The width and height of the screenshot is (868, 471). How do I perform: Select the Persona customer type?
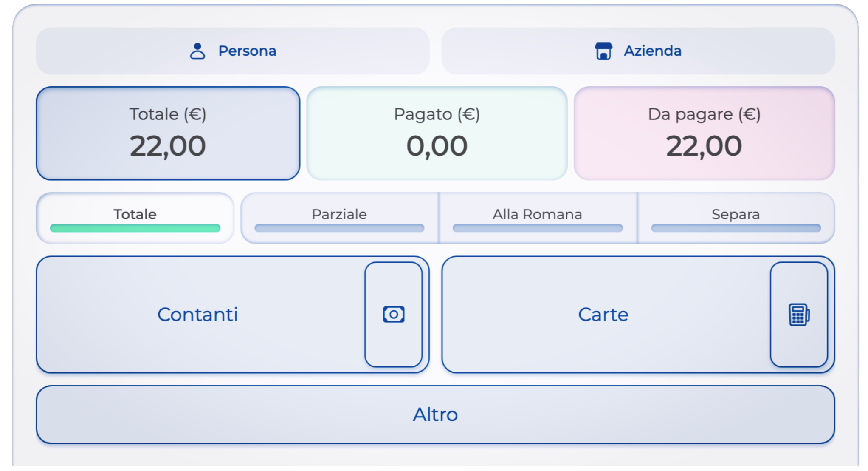(246, 51)
